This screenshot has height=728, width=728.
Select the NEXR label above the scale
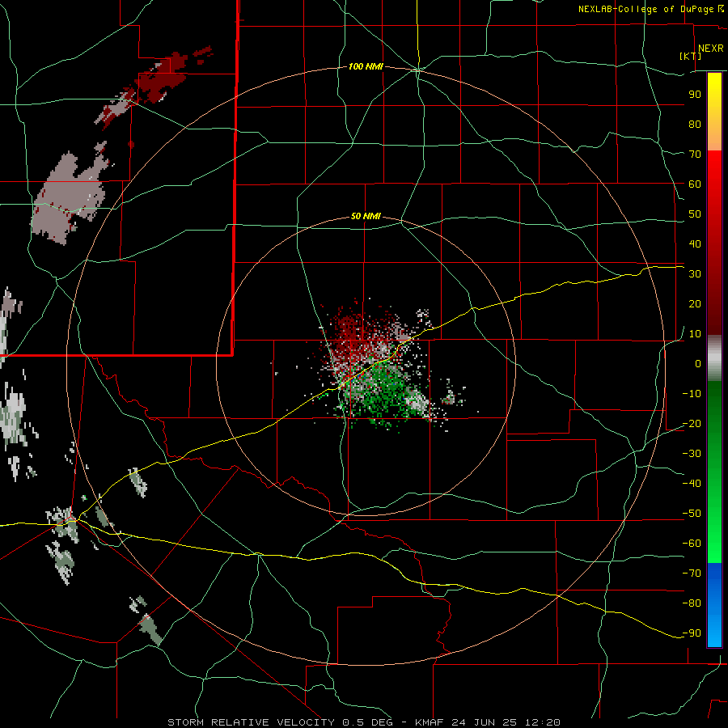point(710,49)
